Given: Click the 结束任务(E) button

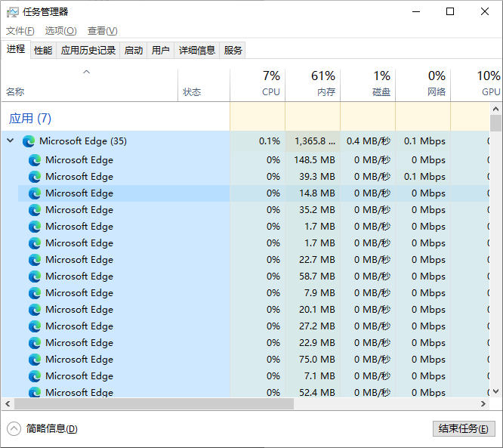Looking at the screenshot, I should coord(464,429).
